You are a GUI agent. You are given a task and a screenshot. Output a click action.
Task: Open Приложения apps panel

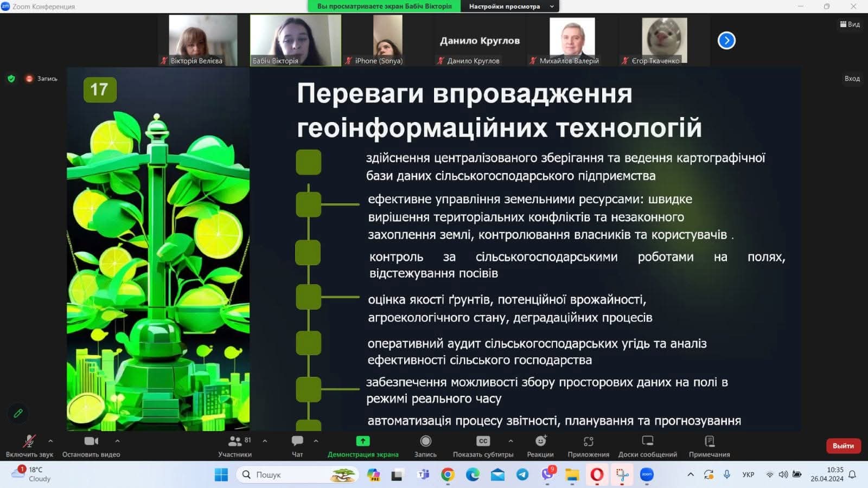[588, 446]
